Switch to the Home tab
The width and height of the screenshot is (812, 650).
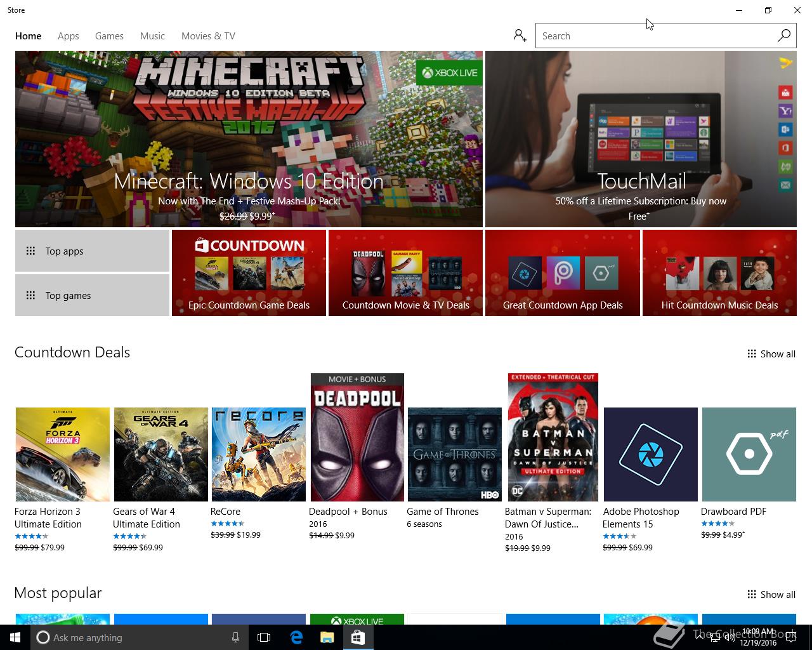point(29,36)
